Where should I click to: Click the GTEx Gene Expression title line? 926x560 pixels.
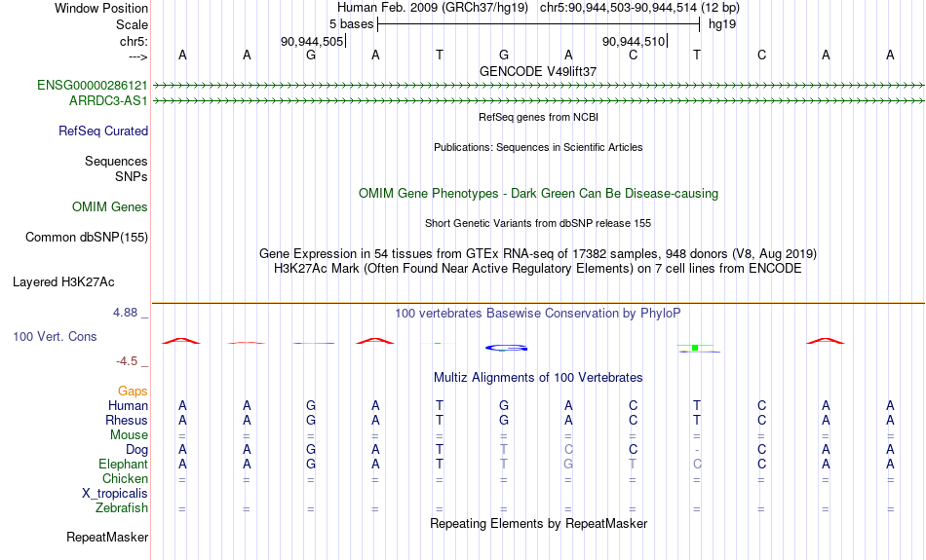538,254
